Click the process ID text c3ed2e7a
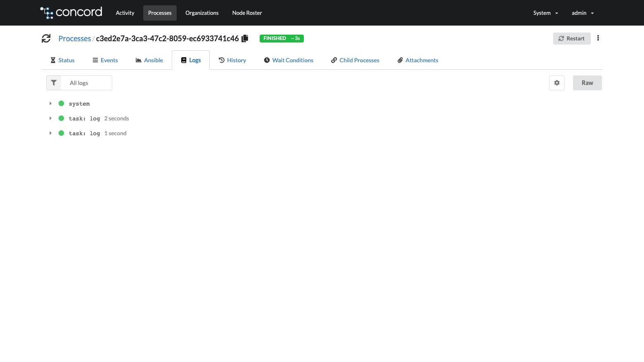 [x=168, y=38]
